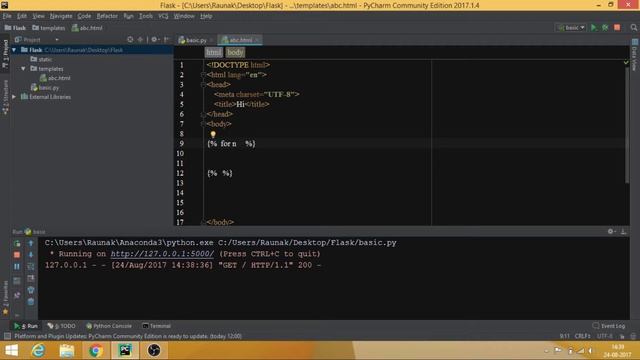The width and height of the screenshot is (640, 360).
Task: Fold the head tag at line 3
Action: [x=203, y=84]
